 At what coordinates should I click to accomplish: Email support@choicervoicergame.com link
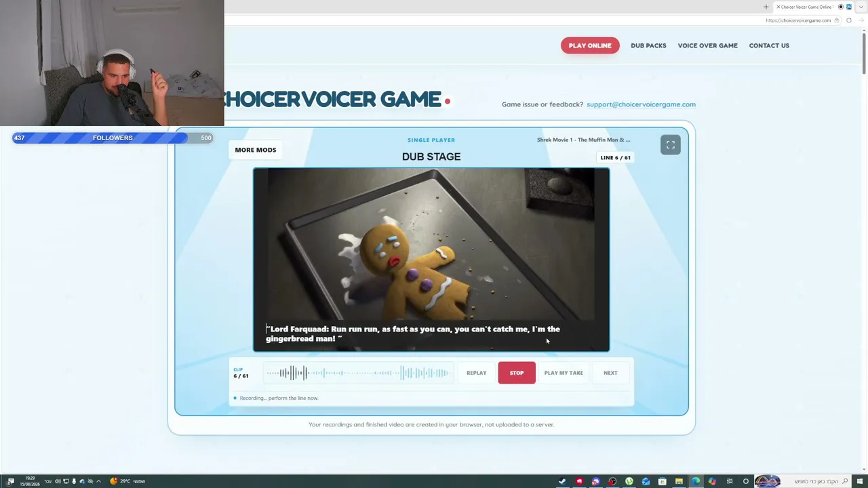(641, 104)
